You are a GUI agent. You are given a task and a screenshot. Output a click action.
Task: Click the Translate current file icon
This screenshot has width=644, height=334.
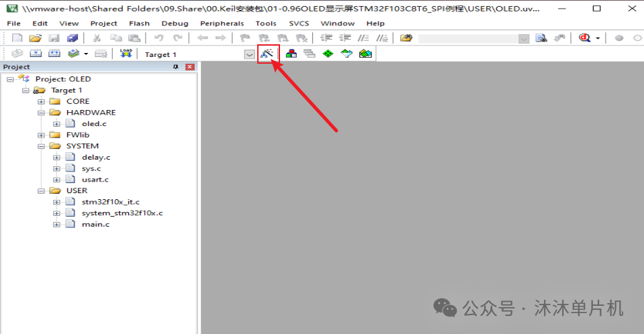(17, 54)
